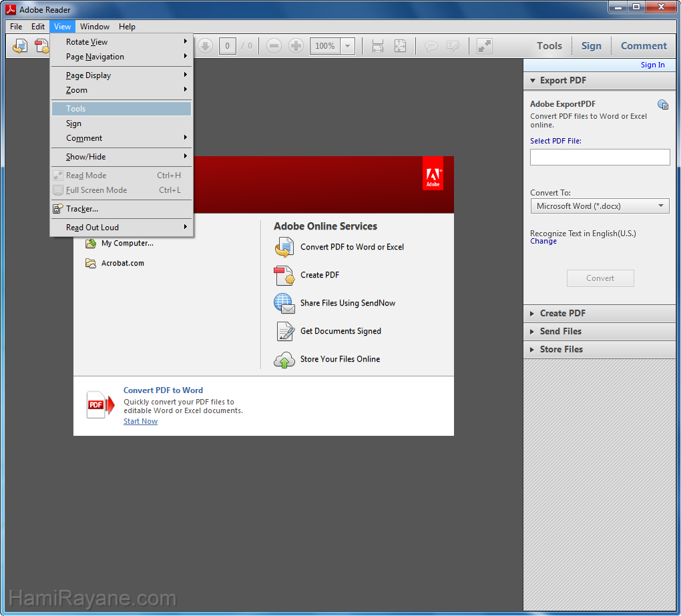Viewport: 681px width, 616px height.
Task: Click the Read Mode expand icon in toolbar
Action: pos(484,45)
